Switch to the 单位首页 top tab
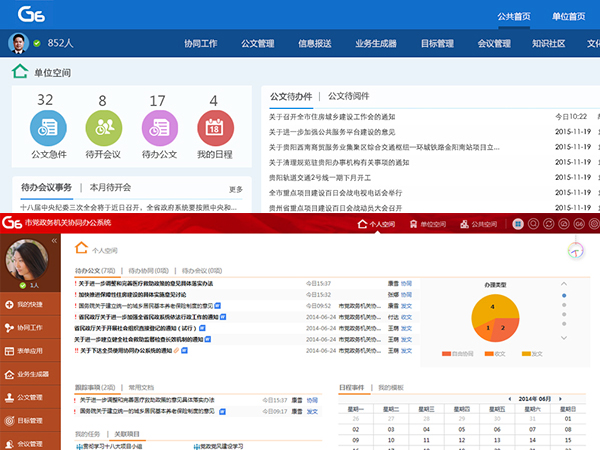Image resolution: width=600 pixels, height=450 pixels. (x=572, y=16)
